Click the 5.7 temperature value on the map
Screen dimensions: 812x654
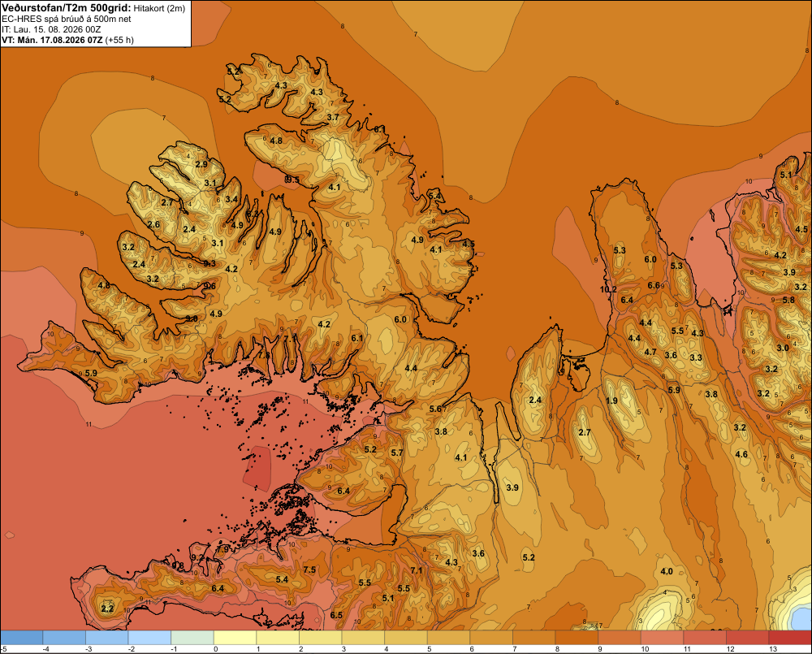pyautogui.click(x=397, y=453)
